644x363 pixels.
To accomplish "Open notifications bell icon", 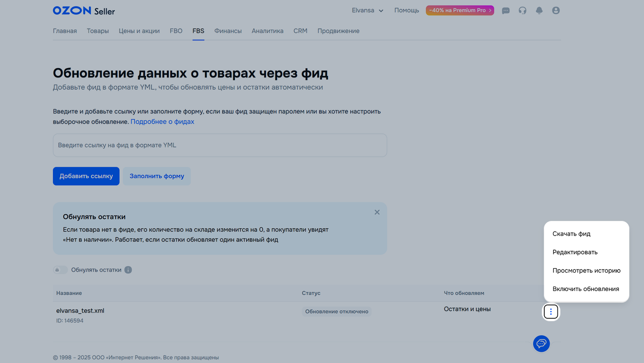I will pyautogui.click(x=539, y=10).
